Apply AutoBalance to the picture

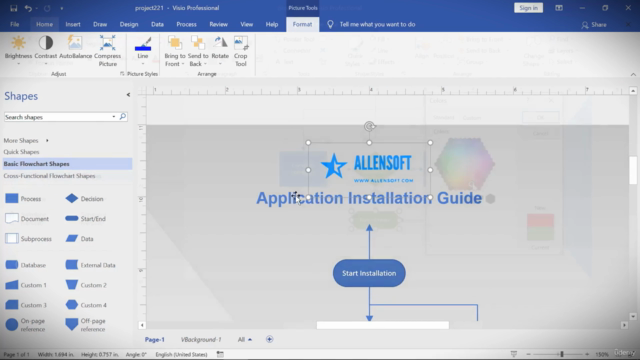coord(75,47)
